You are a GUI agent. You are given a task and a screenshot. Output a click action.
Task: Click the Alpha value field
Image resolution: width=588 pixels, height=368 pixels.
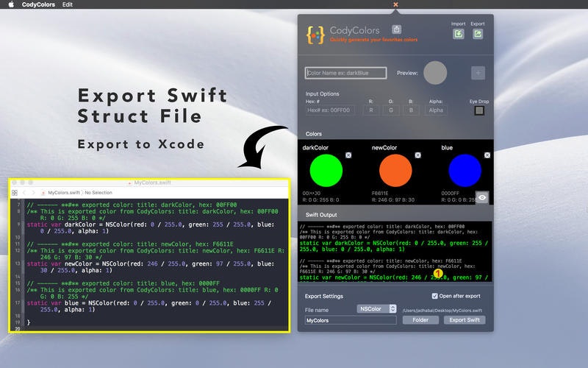click(436, 110)
